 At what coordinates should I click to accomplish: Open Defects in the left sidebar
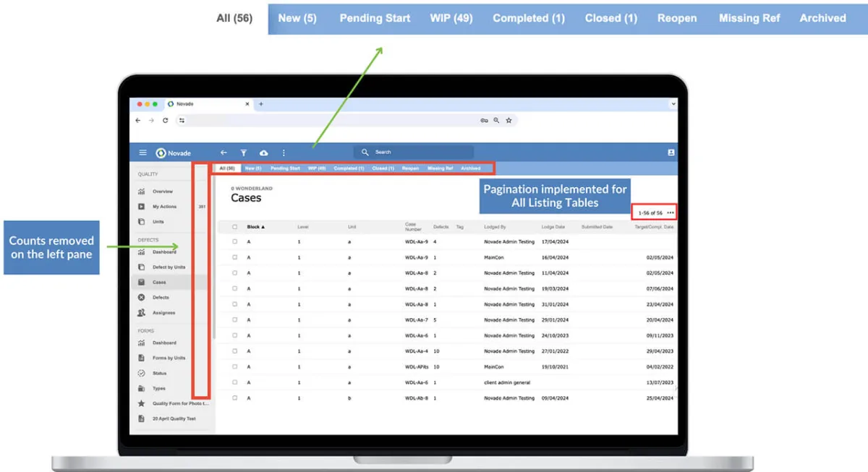[161, 297]
